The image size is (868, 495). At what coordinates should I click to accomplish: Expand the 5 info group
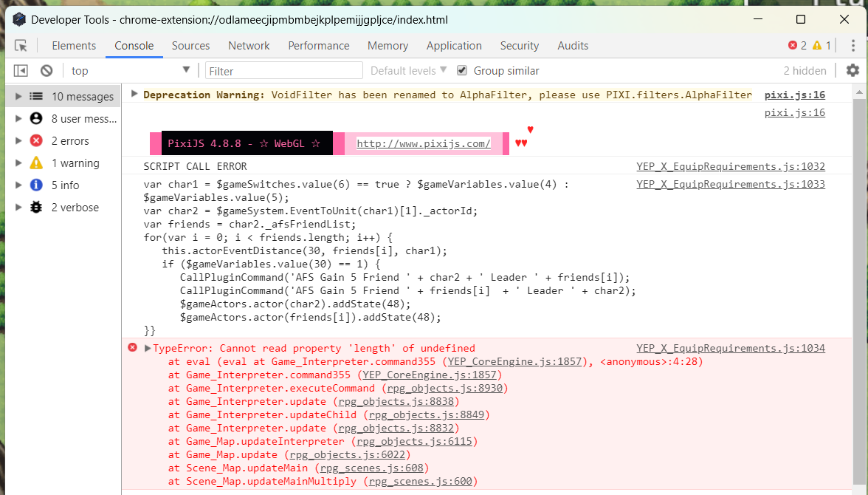18,185
